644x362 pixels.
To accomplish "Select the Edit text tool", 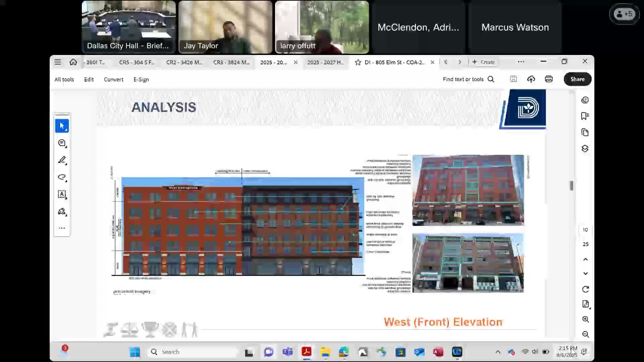I will tap(62, 194).
